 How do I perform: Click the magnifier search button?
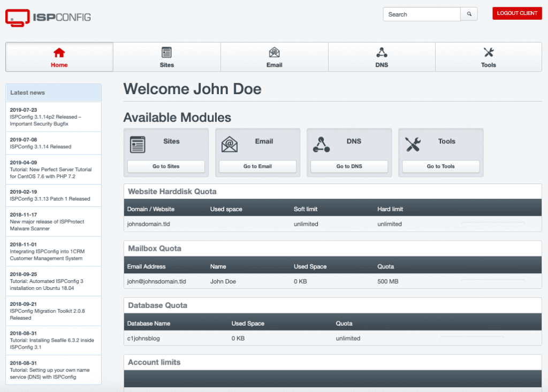tap(469, 14)
